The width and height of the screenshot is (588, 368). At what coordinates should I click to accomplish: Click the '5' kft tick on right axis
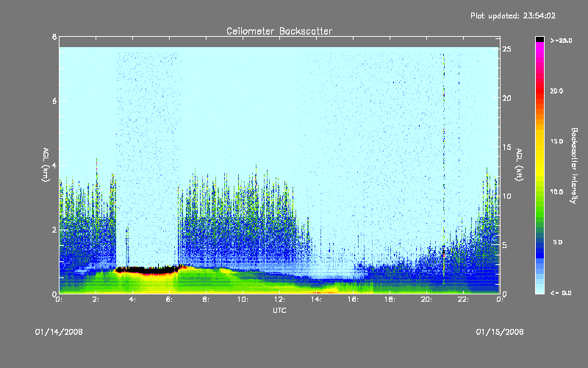[x=504, y=245]
